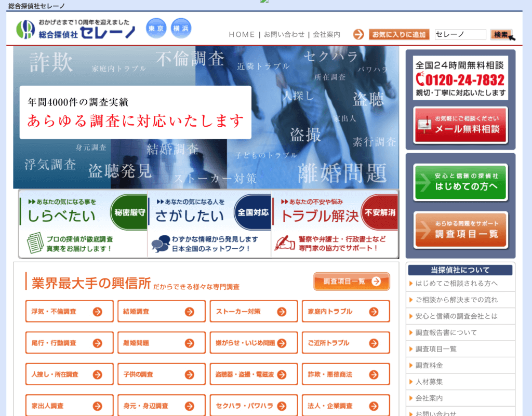Click the orange arrow beside お気に入りに追加
The width and height of the screenshot is (532, 416).
coord(358,35)
